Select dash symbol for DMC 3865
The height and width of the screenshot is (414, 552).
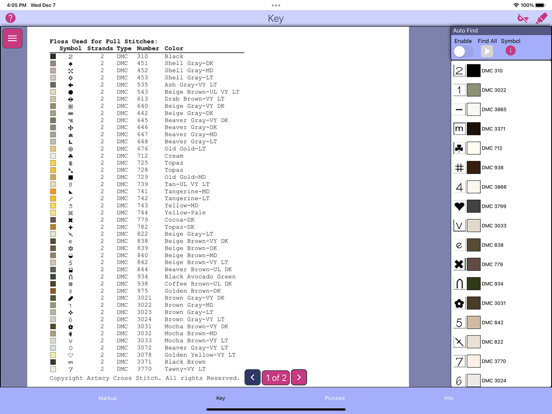459,109
